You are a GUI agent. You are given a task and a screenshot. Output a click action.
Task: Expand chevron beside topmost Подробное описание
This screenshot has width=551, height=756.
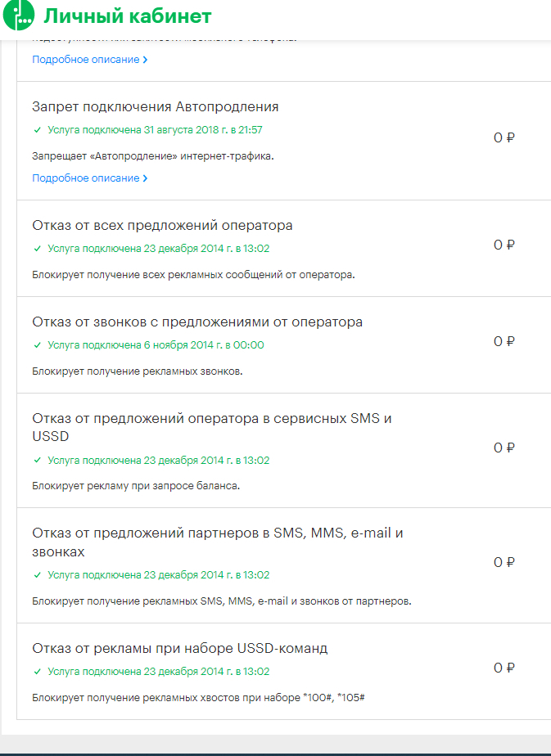coord(145,60)
